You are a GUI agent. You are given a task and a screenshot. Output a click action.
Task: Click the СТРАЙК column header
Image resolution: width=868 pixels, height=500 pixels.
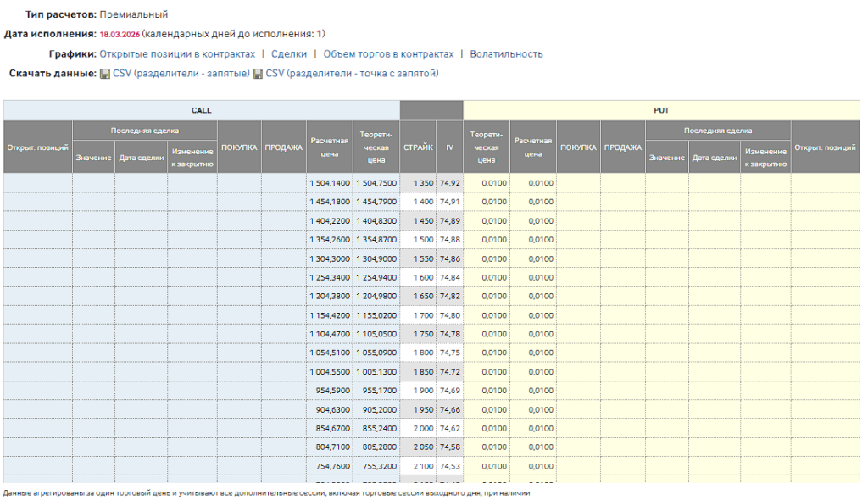coord(418,147)
